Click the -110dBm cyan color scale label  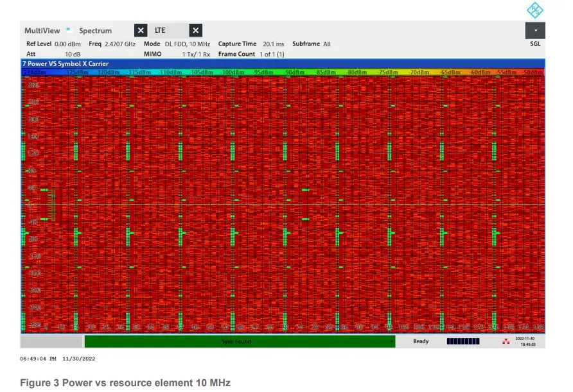170,72
